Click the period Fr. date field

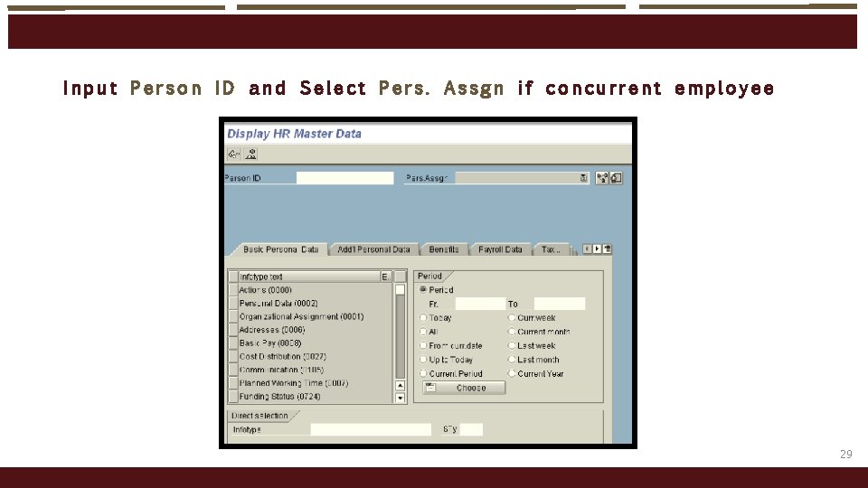tap(480, 304)
